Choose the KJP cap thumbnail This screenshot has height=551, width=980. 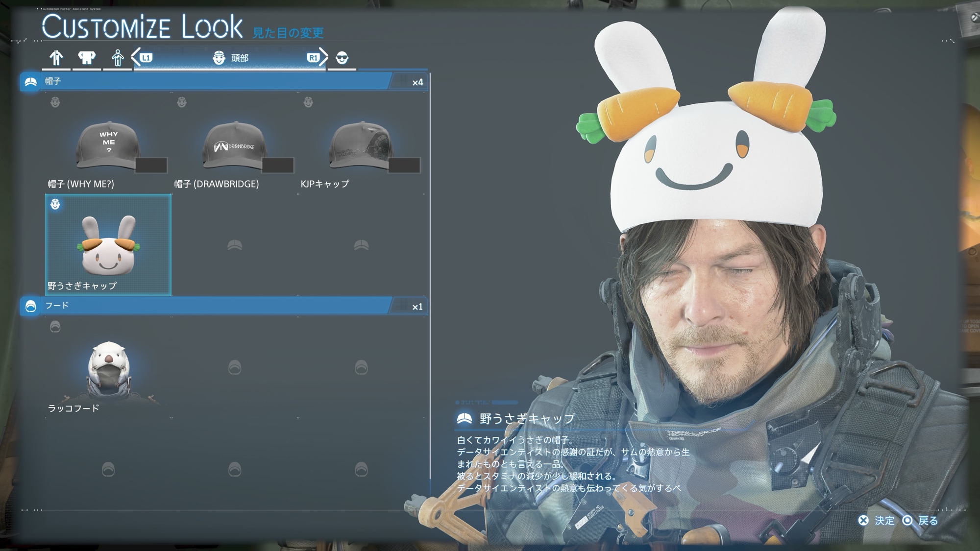coord(361,145)
